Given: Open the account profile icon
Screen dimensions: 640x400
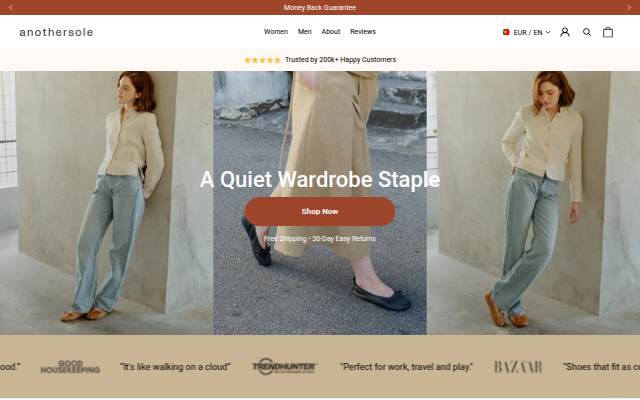Looking at the screenshot, I should point(565,32).
